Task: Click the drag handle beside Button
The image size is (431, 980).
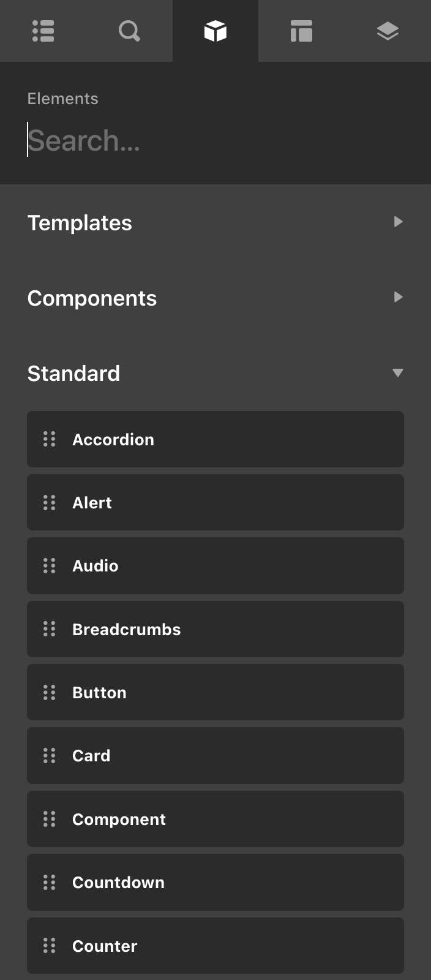Action: pyautogui.click(x=50, y=692)
